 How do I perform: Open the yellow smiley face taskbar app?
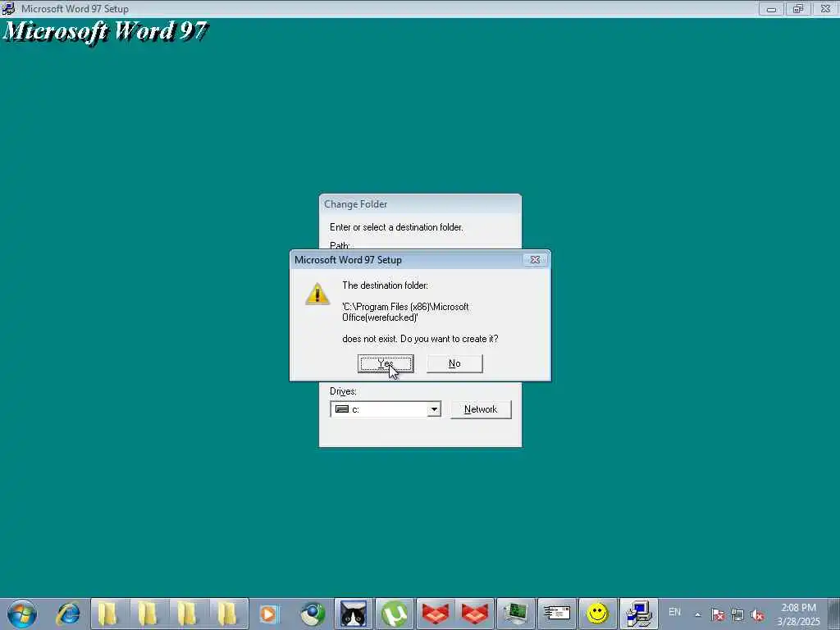pyautogui.click(x=597, y=614)
